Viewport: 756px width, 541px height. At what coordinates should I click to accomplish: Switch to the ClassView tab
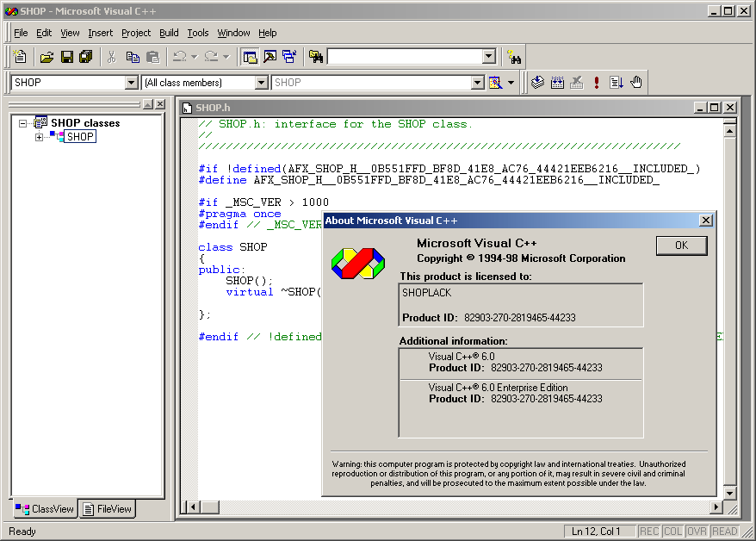[x=45, y=509]
